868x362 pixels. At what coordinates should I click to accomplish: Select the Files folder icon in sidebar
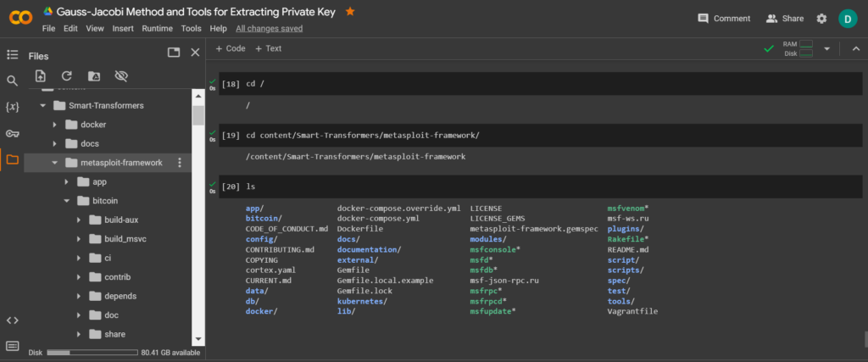[12, 160]
